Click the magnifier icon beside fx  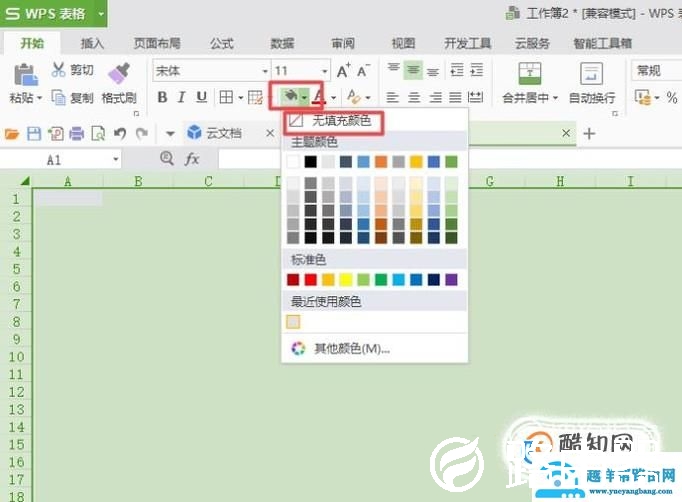(x=167, y=158)
